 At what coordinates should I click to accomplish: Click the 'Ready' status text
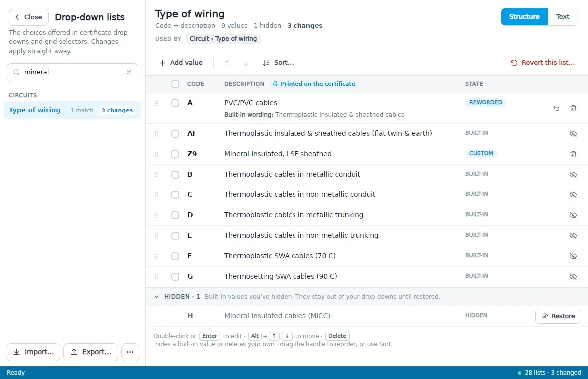tap(16, 373)
